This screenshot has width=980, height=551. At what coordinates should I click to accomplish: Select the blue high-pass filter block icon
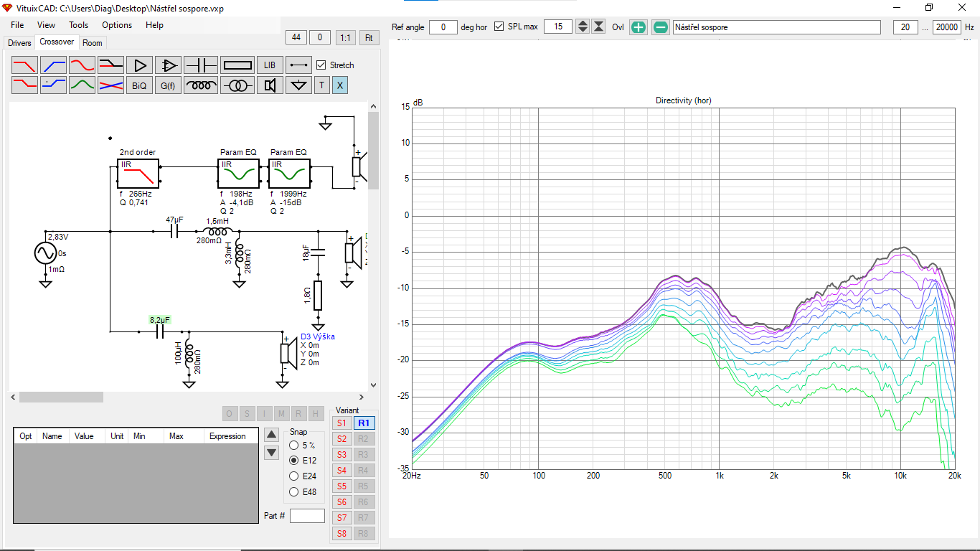[x=54, y=65]
